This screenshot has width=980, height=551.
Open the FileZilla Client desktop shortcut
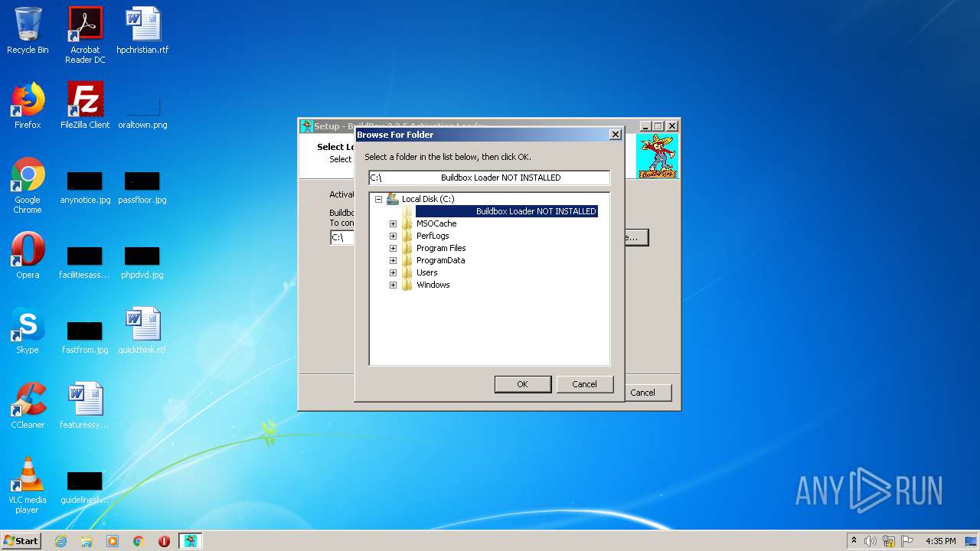pyautogui.click(x=85, y=106)
